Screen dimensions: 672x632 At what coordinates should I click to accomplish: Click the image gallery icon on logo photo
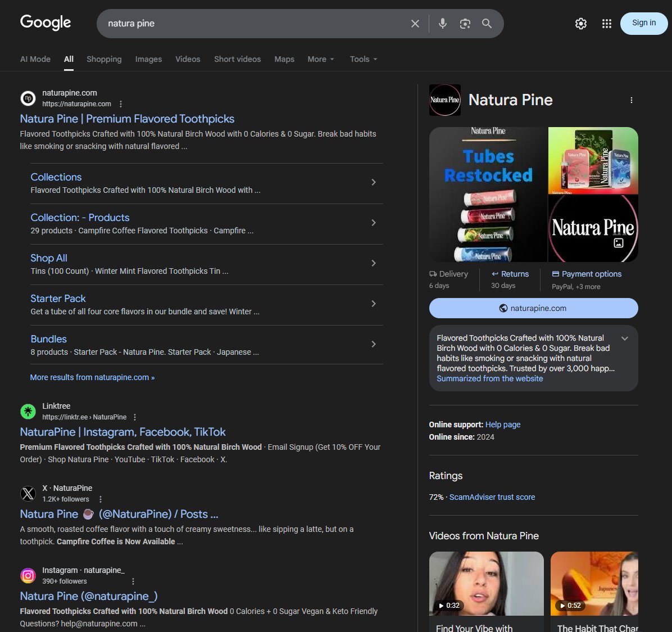click(x=619, y=243)
